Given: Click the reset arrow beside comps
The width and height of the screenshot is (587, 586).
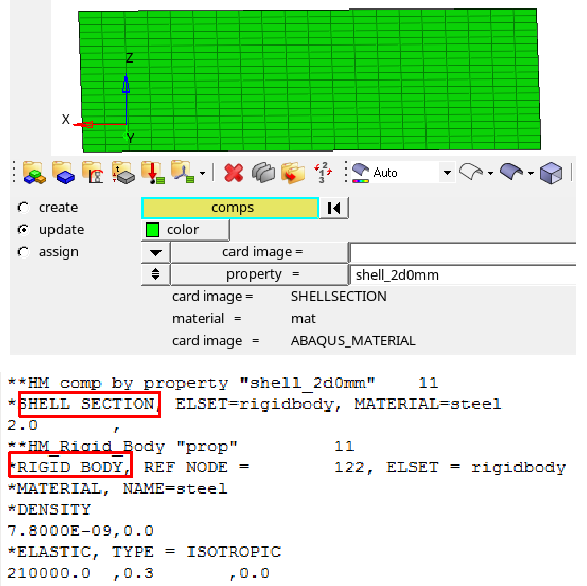Looking at the screenshot, I should point(334,208).
